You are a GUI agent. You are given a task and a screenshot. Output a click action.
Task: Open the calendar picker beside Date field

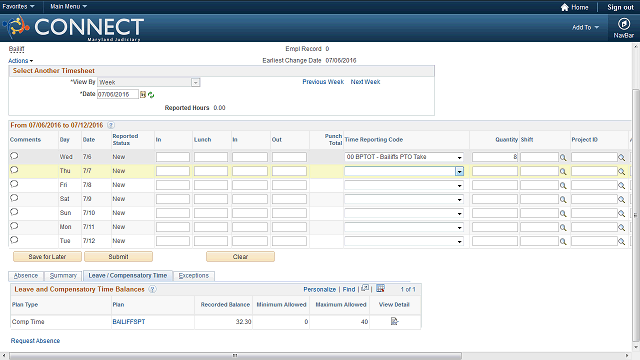click(x=143, y=95)
